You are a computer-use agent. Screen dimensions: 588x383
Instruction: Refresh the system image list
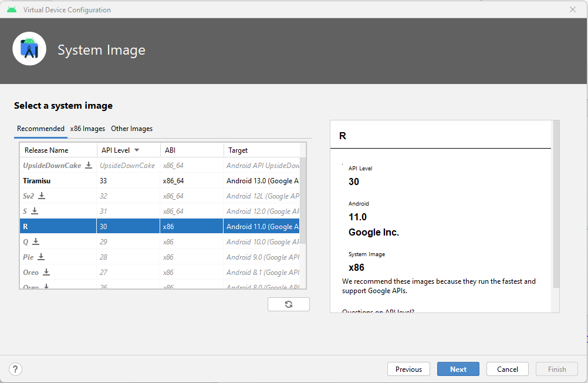(x=288, y=304)
